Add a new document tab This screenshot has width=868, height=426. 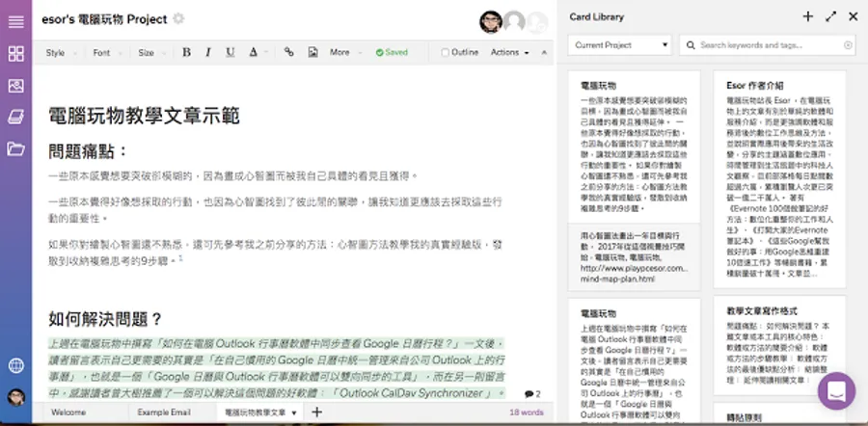pyautogui.click(x=316, y=412)
